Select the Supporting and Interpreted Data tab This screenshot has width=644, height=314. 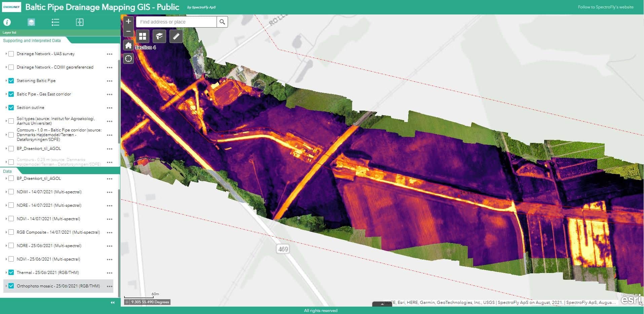tap(32, 41)
